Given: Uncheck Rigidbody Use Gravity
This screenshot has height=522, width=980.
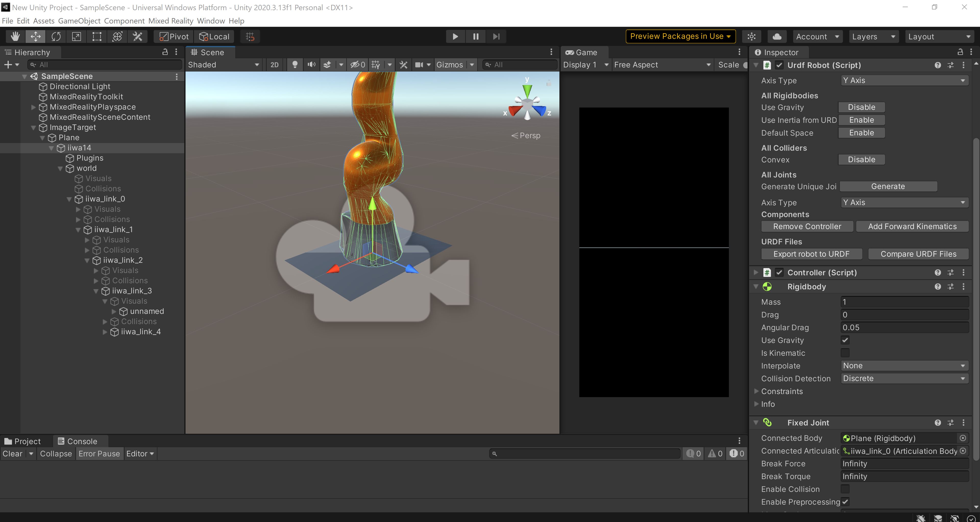Looking at the screenshot, I should pos(845,340).
